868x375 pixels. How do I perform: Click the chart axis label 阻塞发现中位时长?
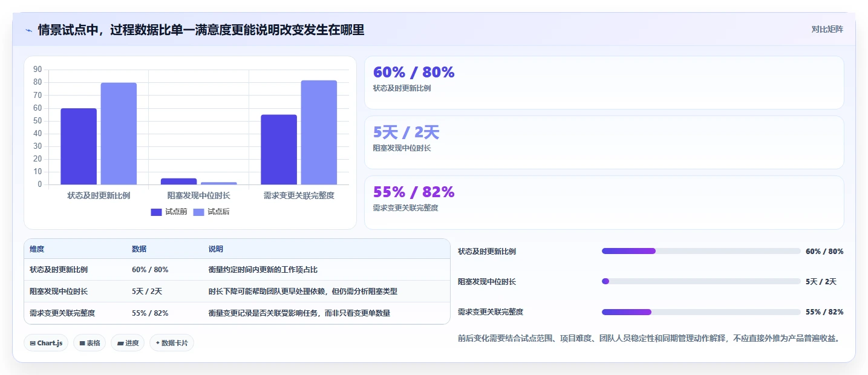[199, 195]
